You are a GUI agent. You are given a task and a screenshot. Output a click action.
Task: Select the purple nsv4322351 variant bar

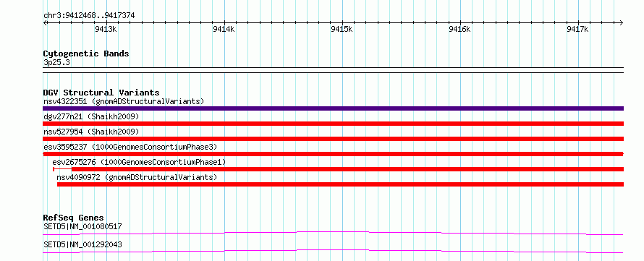[333, 108]
